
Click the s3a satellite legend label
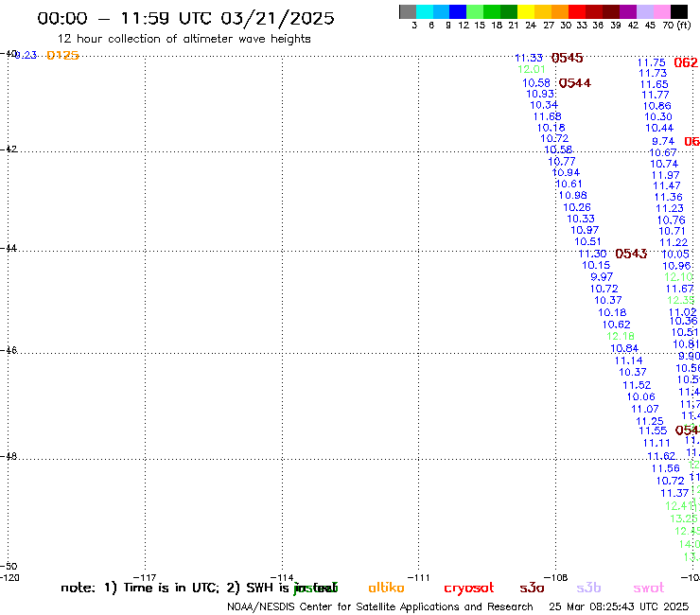point(532,588)
